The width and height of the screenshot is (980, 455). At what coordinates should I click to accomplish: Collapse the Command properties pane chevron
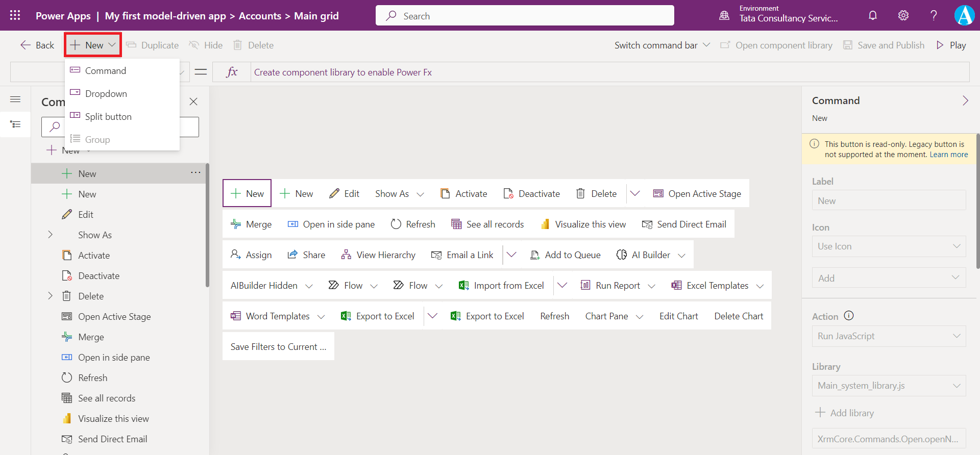pyautogui.click(x=965, y=100)
